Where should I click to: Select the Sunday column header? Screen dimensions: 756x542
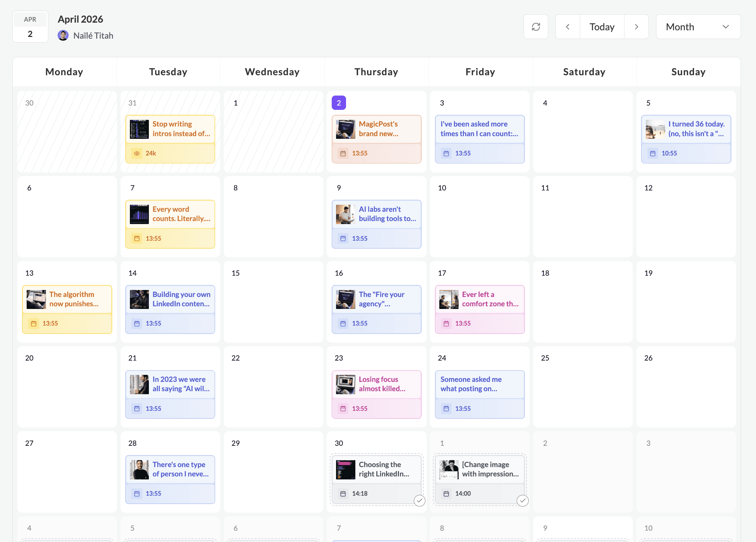click(688, 72)
